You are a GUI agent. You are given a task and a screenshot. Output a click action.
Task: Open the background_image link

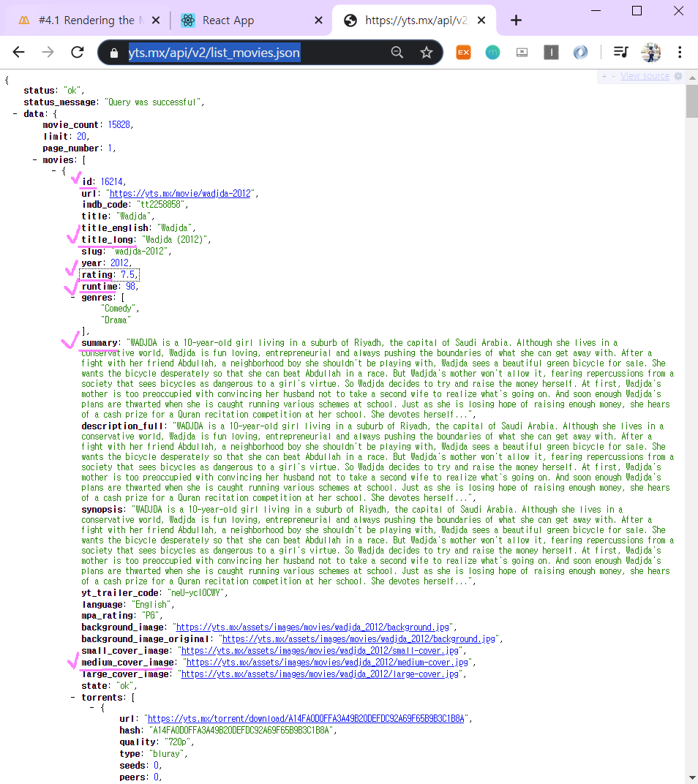[312, 627]
